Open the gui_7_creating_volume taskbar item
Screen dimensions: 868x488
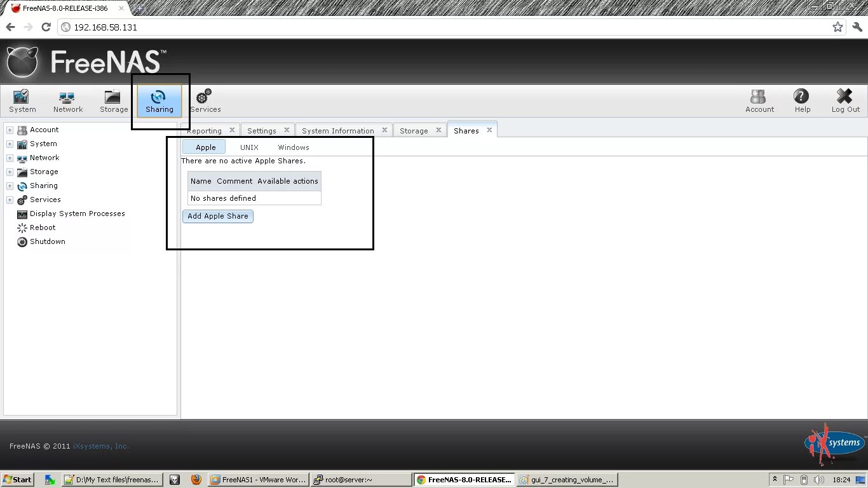click(x=567, y=480)
